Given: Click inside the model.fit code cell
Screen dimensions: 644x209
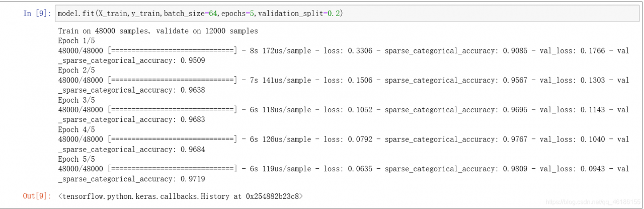Looking at the screenshot, I should 453,14.
